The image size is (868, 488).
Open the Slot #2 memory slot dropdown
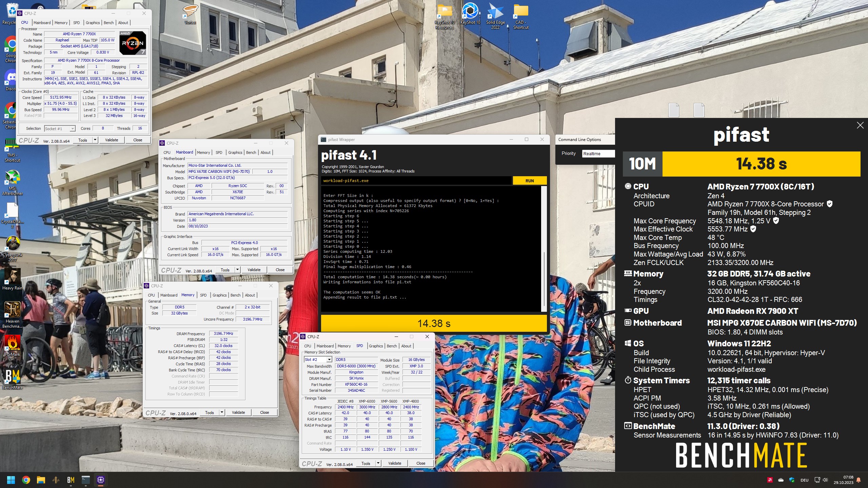318,360
